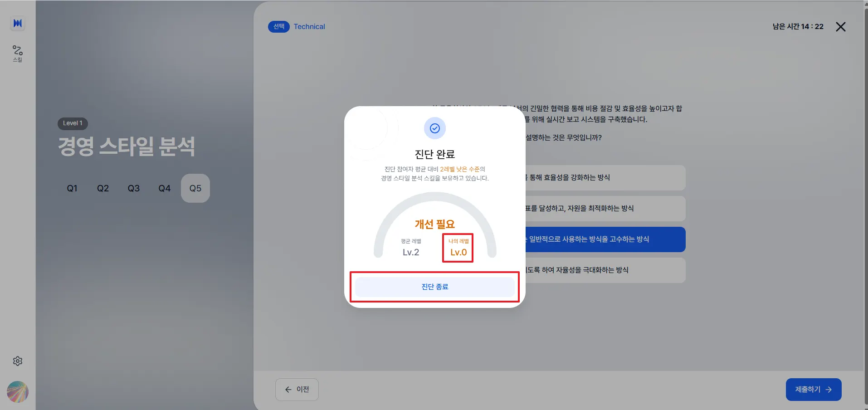This screenshot has width=868, height=410.
Task: Click the 선택 badge beside Technical
Action: [x=279, y=27]
